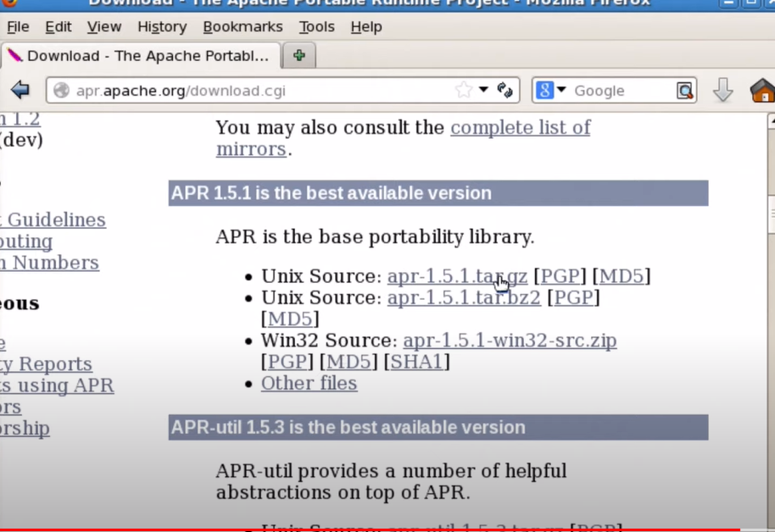Open the complete list of mirrors link
Viewport: 775px width, 532px height.
click(x=521, y=127)
